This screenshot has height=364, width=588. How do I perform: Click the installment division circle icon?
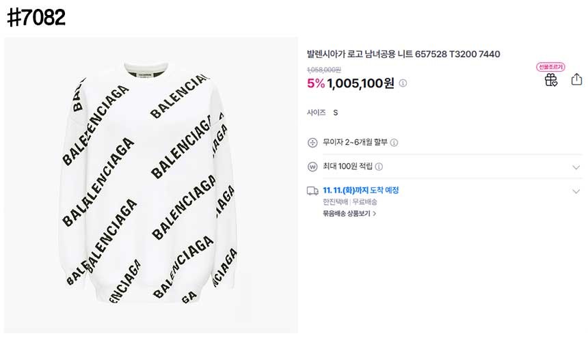coord(312,143)
